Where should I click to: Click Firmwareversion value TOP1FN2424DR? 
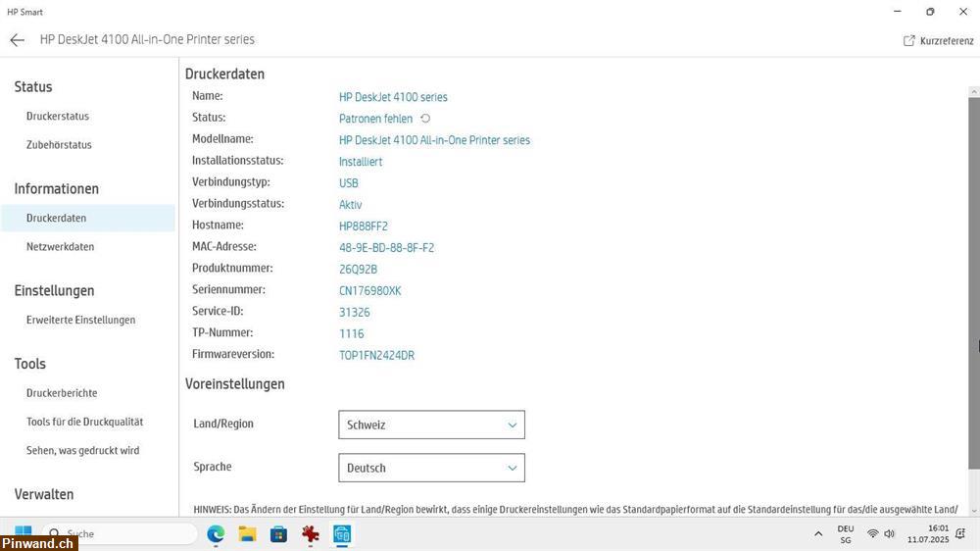(x=376, y=355)
